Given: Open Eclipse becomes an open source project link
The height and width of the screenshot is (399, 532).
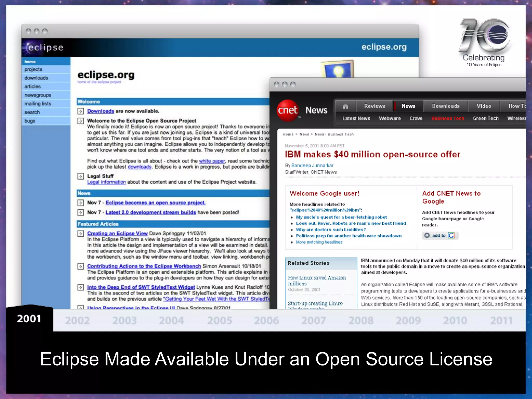Looking at the screenshot, I should click(155, 203).
